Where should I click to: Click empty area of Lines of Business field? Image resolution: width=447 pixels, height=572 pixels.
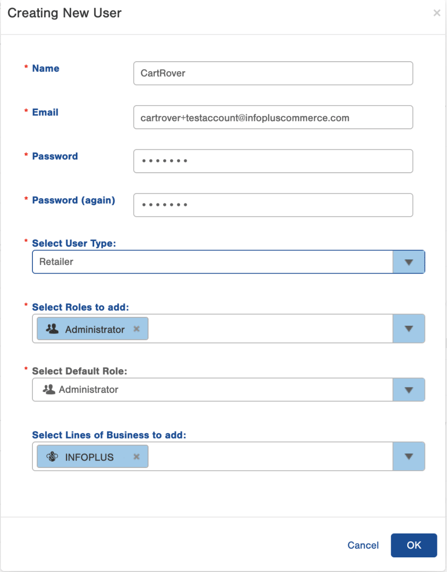pyautogui.click(x=270, y=456)
